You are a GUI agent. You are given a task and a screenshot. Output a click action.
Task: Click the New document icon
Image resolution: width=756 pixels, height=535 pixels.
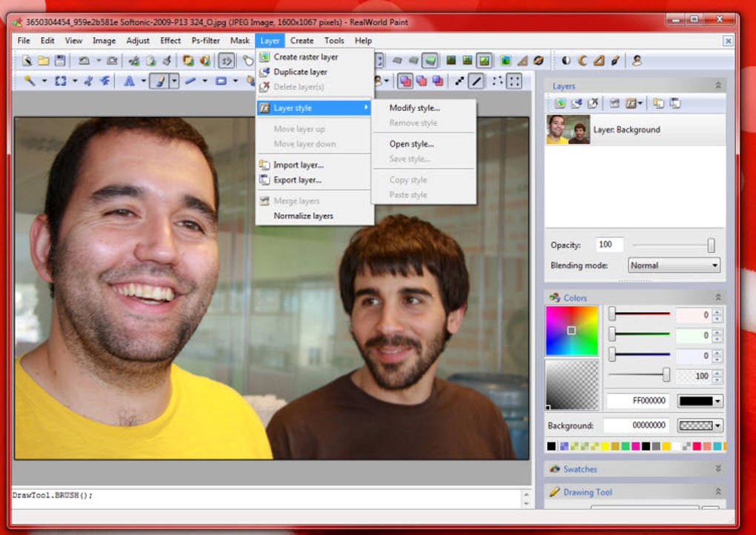[x=27, y=61]
